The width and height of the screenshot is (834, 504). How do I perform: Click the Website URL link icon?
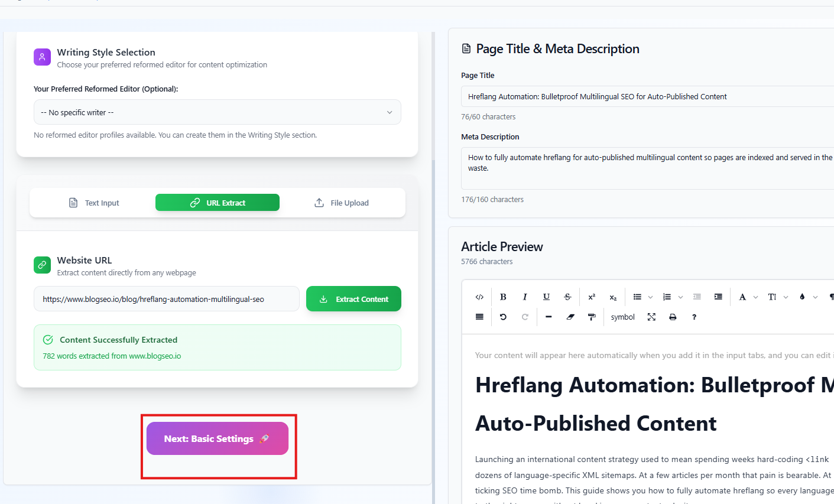[x=42, y=265]
